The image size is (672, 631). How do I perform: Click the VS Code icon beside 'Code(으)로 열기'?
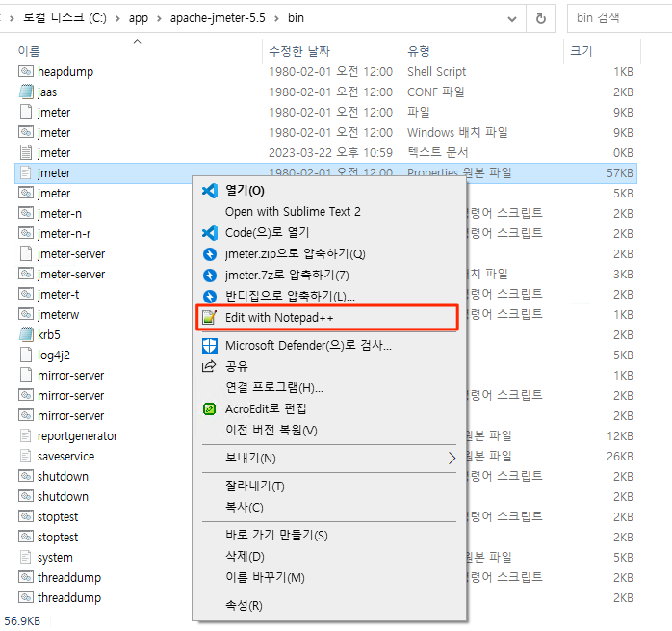tap(210, 232)
